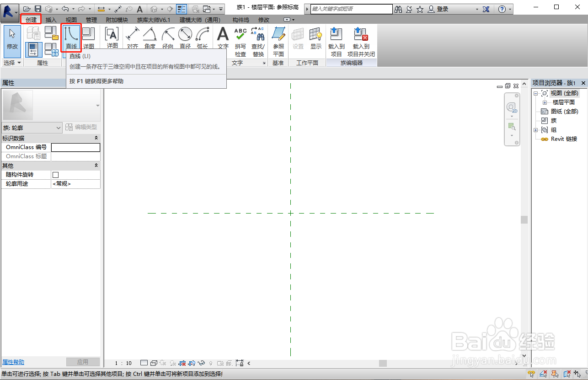Choose the 文字 text tool
This screenshot has width=588, height=380.
223,37
